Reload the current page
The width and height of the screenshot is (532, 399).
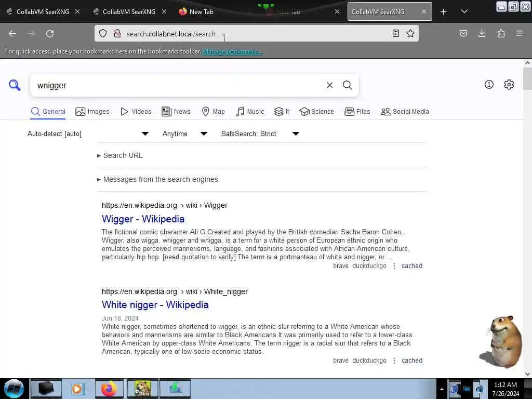pyautogui.click(x=50, y=34)
